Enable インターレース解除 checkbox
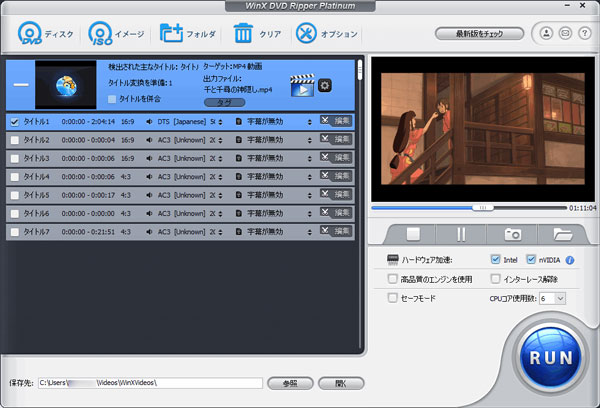The image size is (600, 408). click(x=495, y=279)
